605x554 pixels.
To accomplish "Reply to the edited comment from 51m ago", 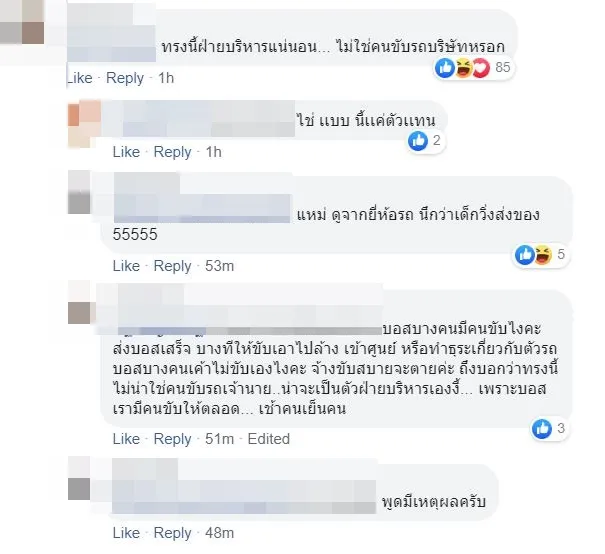I will coord(172,439).
